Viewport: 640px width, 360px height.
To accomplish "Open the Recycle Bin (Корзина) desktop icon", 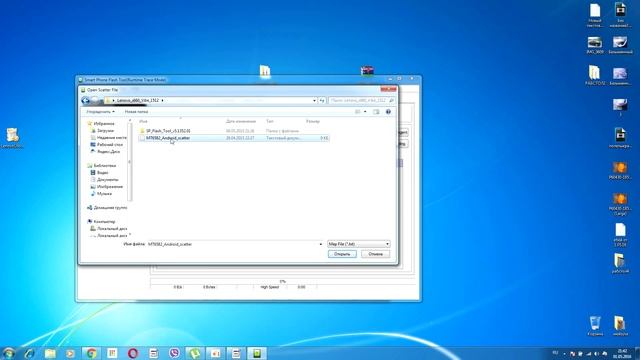I will click(x=595, y=326).
